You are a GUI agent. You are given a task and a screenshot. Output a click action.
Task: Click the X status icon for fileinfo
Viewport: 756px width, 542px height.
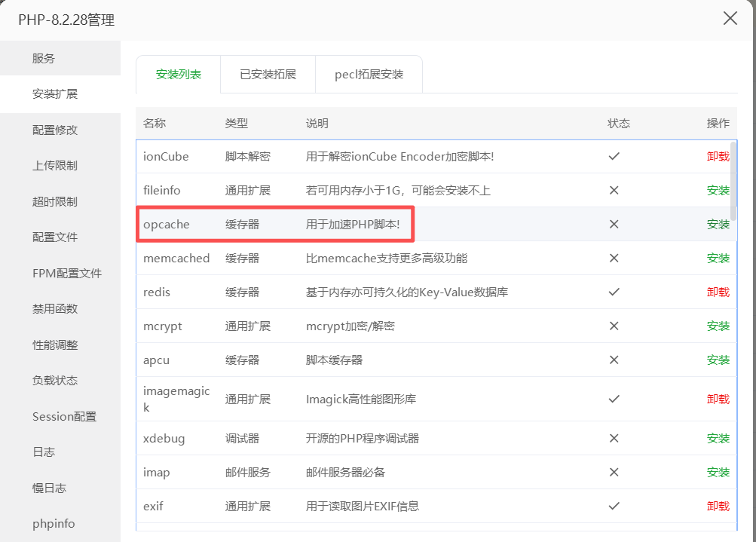[x=614, y=190]
